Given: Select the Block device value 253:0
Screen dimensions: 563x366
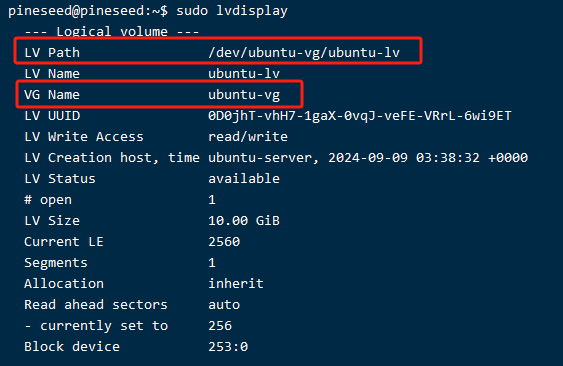Looking at the screenshot, I should [x=228, y=347].
